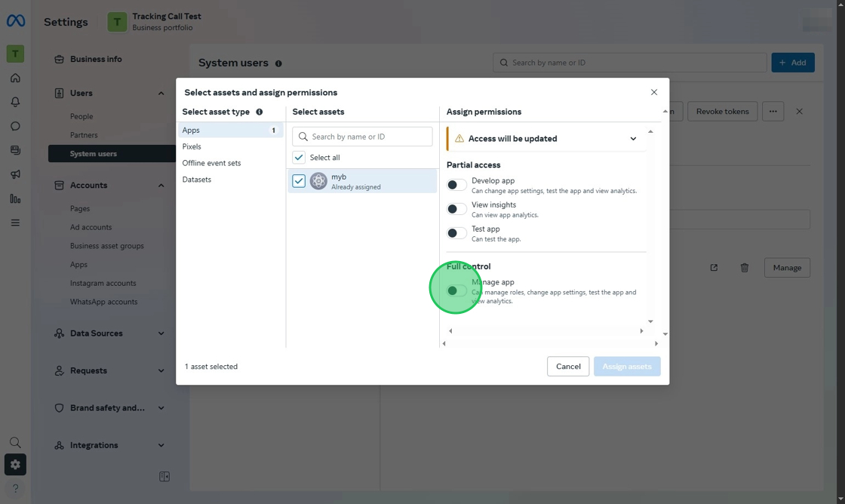Open Partners under Users

pos(84,135)
